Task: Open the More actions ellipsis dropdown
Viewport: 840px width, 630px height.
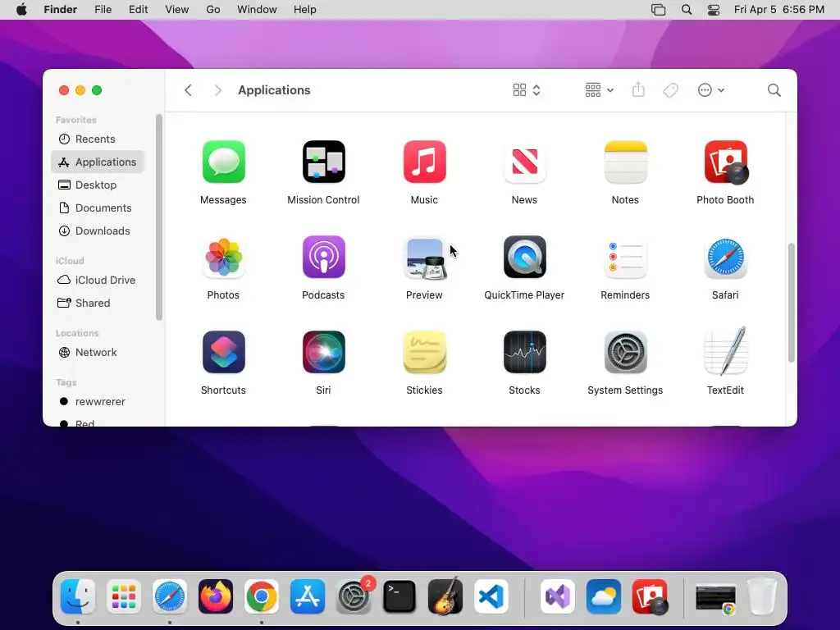Action: (711, 90)
